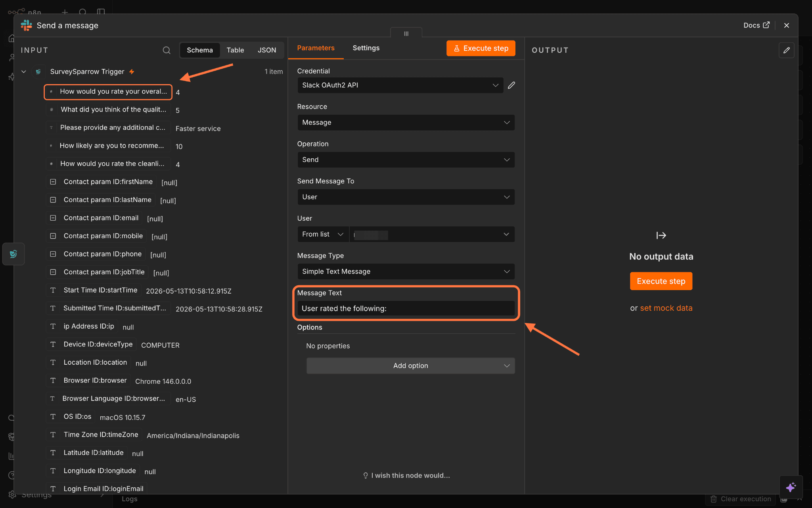The width and height of the screenshot is (812, 508).
Task: Click the 'Chrome 146.0.0.0' value
Action: (x=163, y=381)
